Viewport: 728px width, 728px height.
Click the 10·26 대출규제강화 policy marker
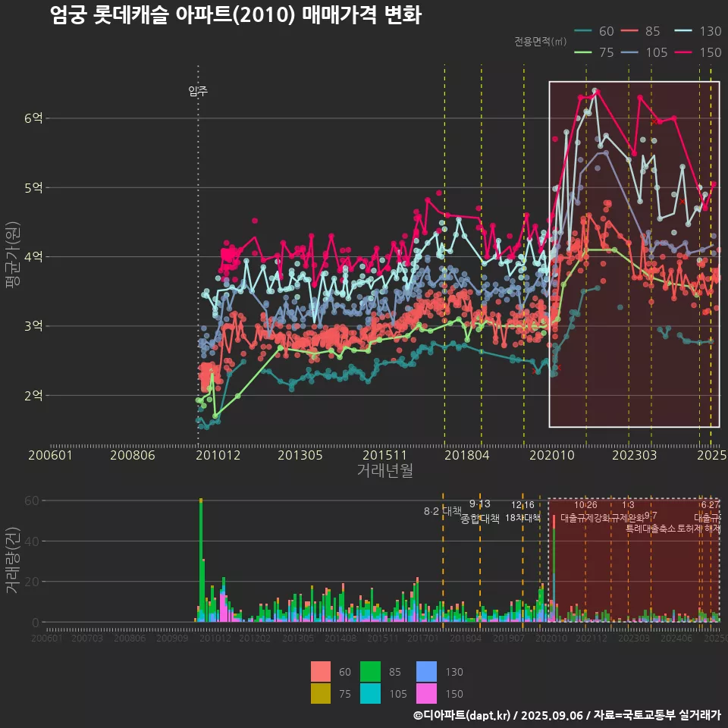pos(585,511)
